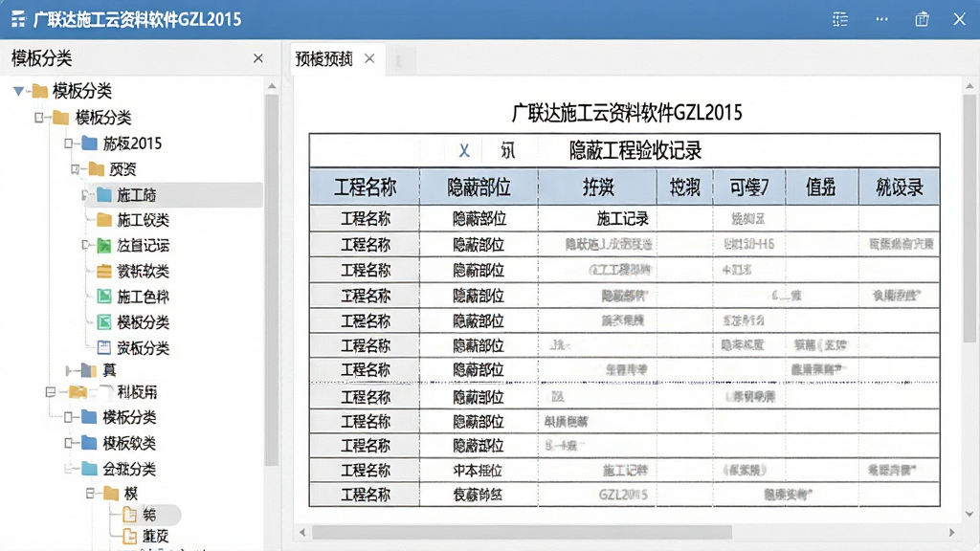The image size is (980, 551).
Task: Click the gray-and-yellow folder icon beside 真
Action: coord(89,370)
